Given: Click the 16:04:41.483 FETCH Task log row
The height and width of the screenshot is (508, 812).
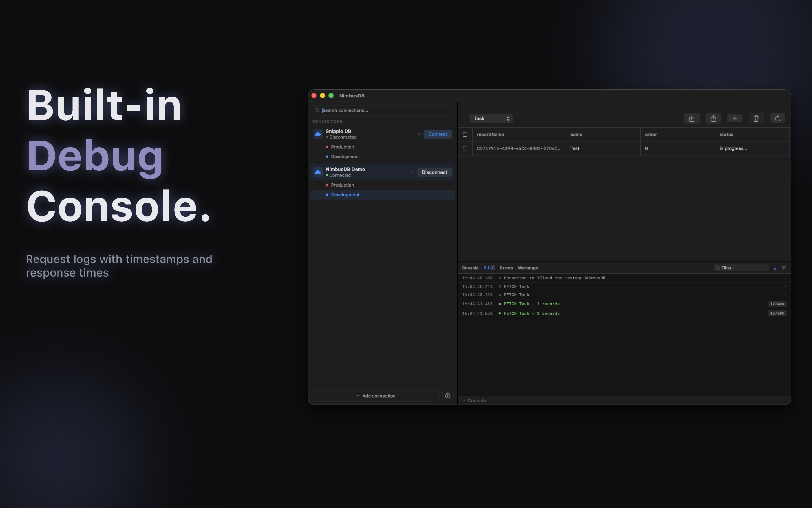Looking at the screenshot, I should point(624,304).
